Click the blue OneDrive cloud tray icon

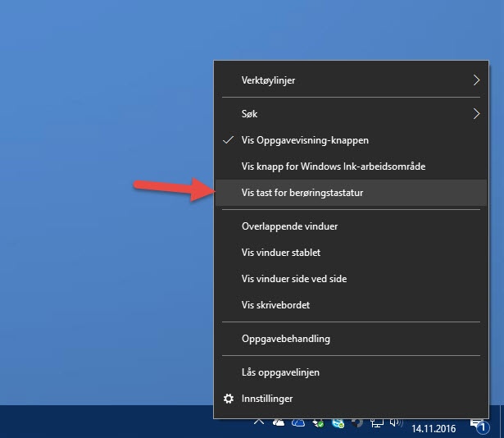(x=298, y=423)
